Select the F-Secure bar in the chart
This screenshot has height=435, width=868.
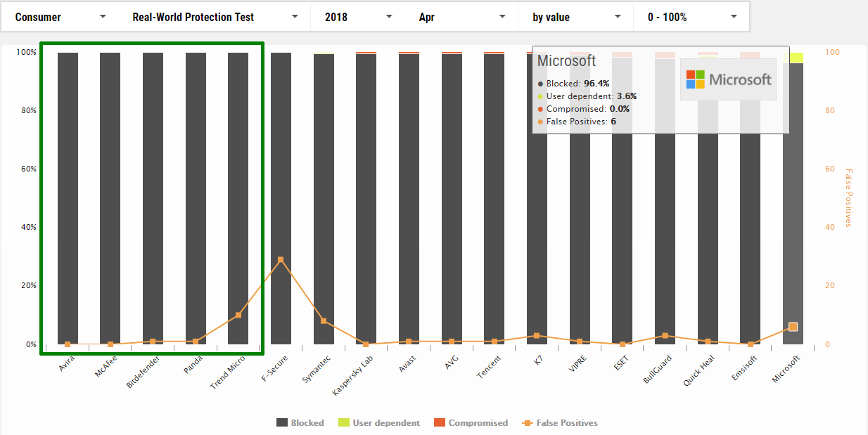(x=281, y=198)
